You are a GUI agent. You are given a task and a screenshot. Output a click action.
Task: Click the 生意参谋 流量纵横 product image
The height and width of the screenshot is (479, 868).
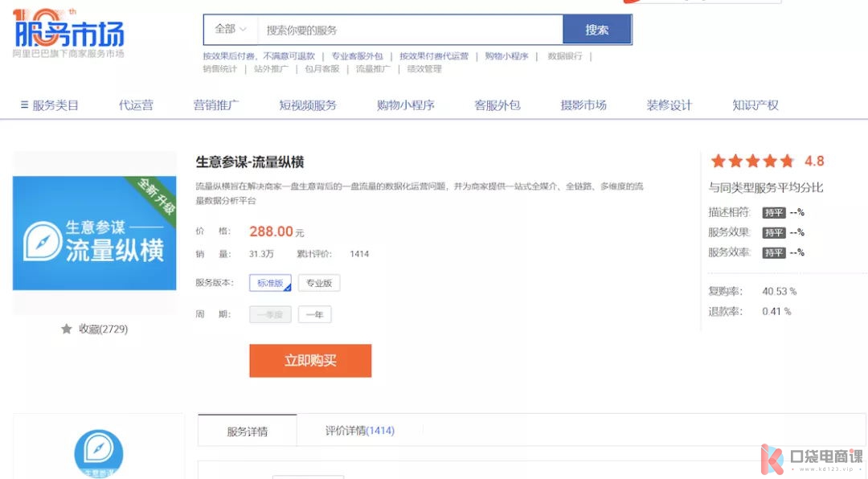tap(94, 233)
